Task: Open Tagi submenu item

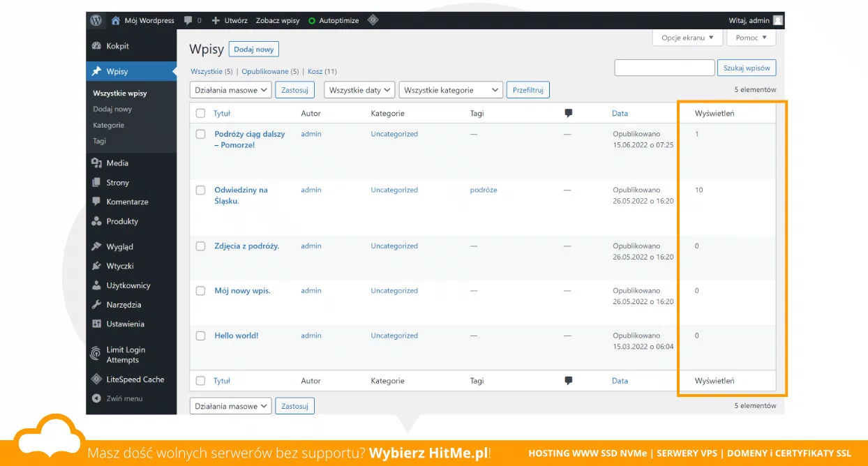Action: [x=100, y=141]
